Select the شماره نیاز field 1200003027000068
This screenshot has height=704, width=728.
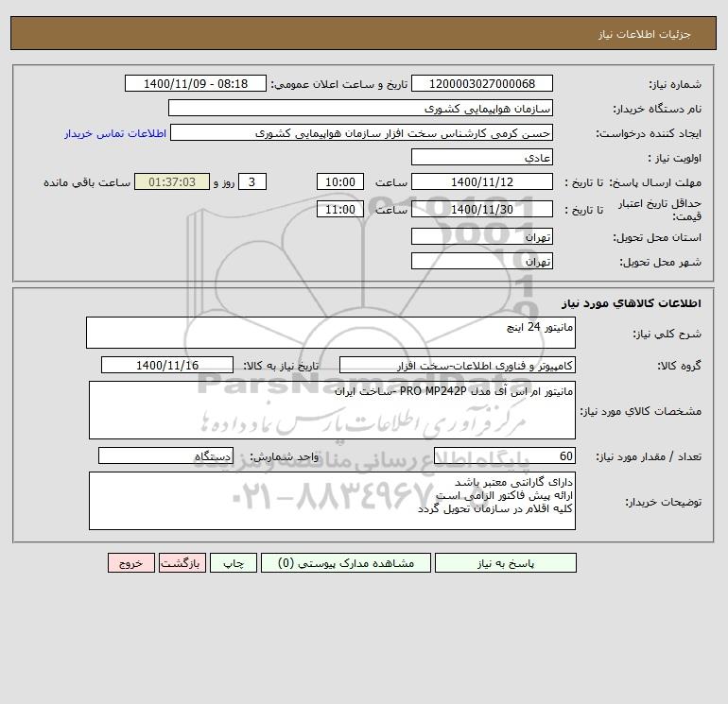(x=482, y=83)
